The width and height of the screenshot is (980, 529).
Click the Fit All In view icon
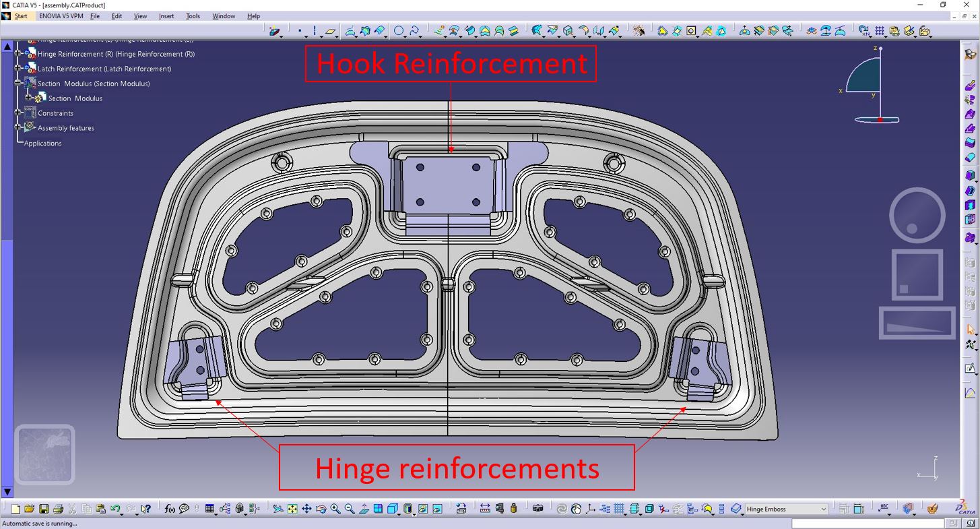click(292, 509)
